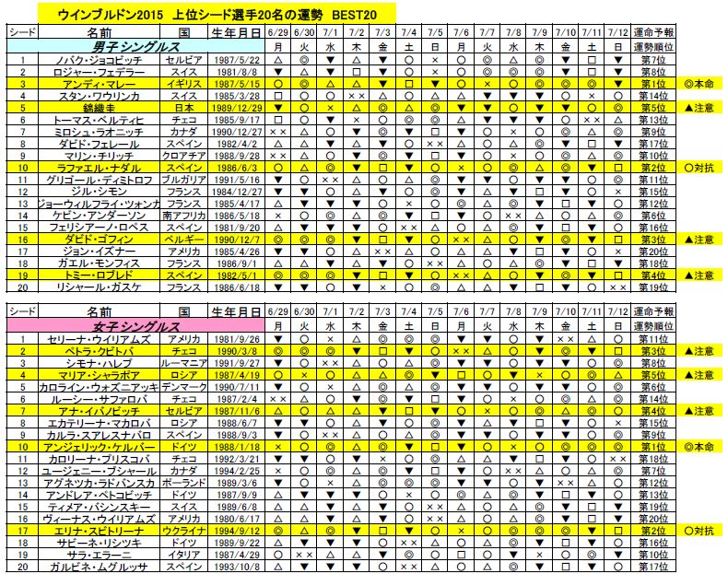Select the カロリーナ・プリスコバ cell
The height and width of the screenshot is (574, 728).
click(x=100, y=459)
